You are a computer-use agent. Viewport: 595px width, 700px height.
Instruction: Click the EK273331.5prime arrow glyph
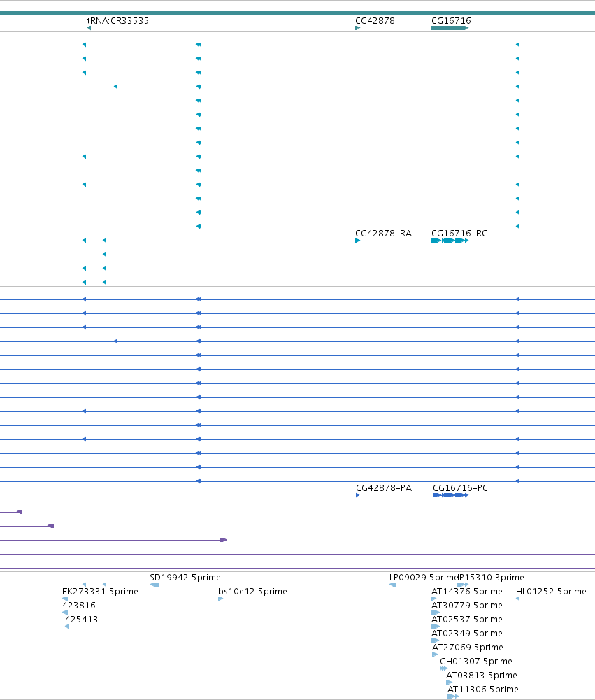65,599
